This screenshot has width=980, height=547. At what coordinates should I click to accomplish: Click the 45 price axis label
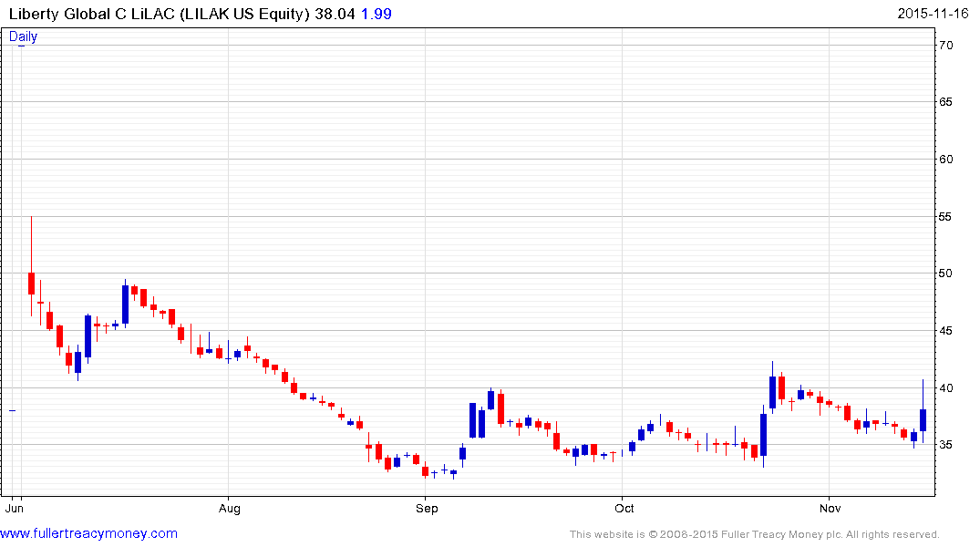tap(945, 331)
